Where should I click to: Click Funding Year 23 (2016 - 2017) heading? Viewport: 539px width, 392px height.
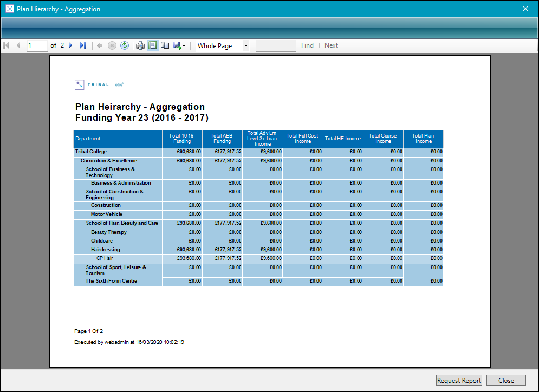(x=142, y=118)
